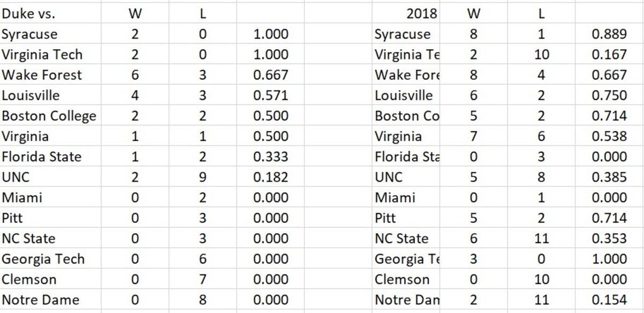Screen dimensions: 644x313
Task: Click the UNC 0.182 percentage cell
Action: [270, 177]
